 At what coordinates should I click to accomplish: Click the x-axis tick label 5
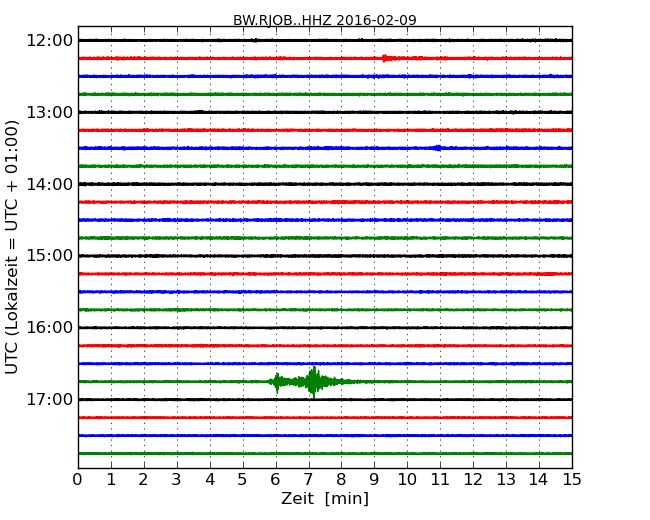point(243,480)
